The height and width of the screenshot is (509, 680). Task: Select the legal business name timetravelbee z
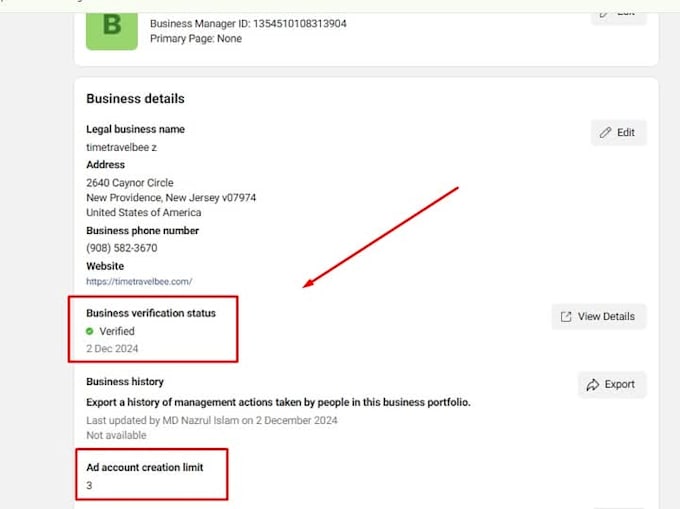pyautogui.click(x=121, y=147)
